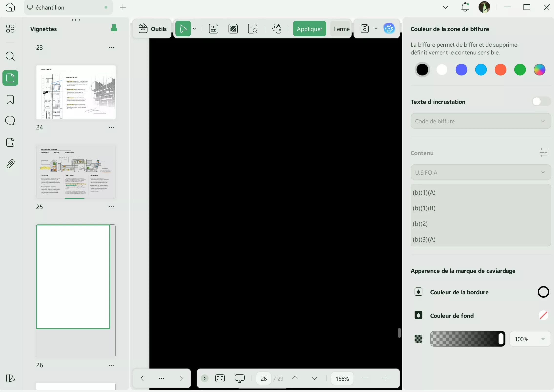Click the Appliquer button

pos(309,29)
